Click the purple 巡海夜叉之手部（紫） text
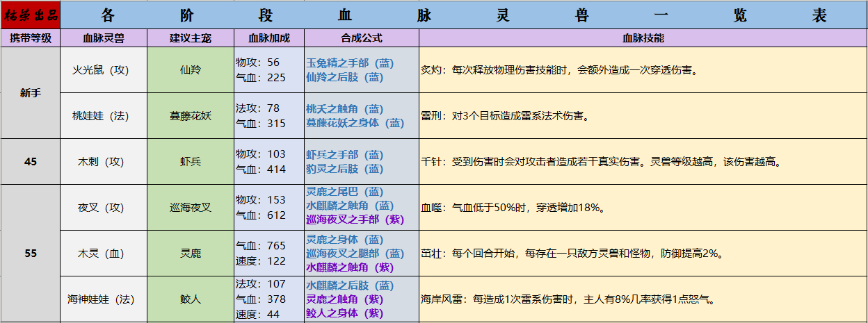868x323 pixels. [x=354, y=219]
